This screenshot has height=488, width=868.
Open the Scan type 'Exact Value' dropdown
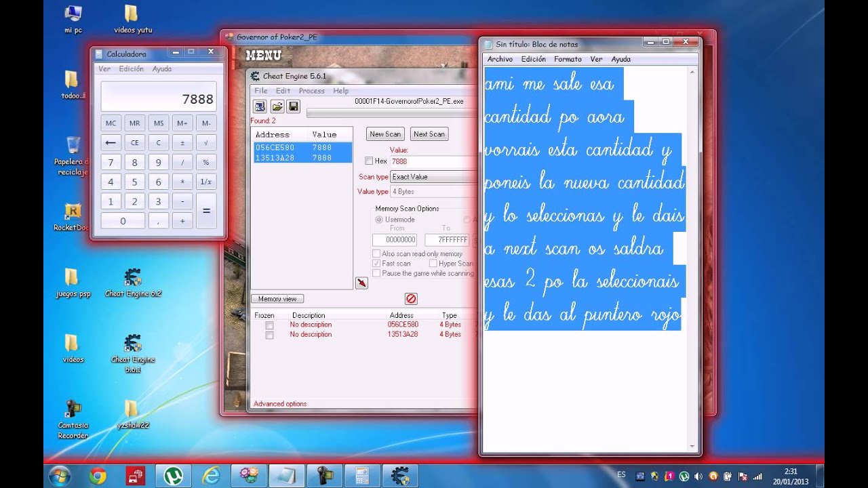(x=434, y=177)
